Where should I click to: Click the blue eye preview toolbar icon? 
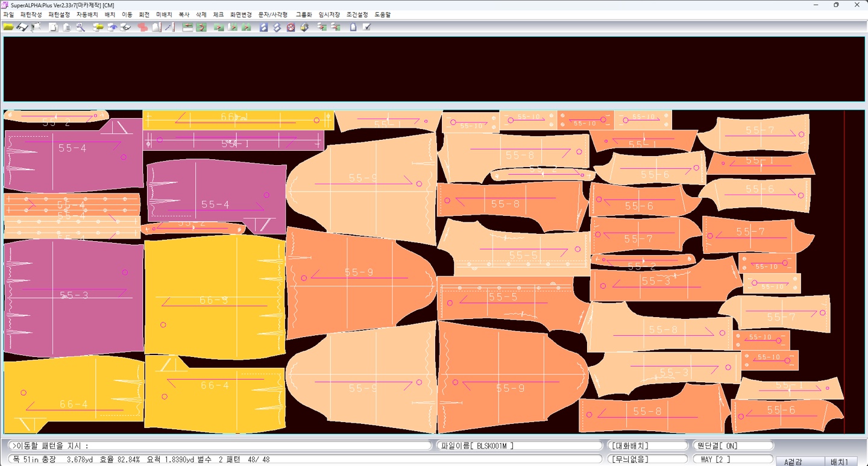coord(112,27)
